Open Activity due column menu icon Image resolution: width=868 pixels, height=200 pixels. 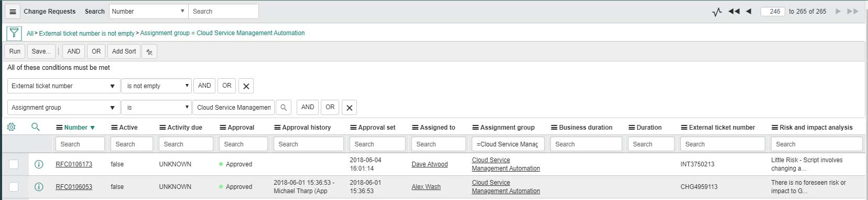[x=162, y=128]
